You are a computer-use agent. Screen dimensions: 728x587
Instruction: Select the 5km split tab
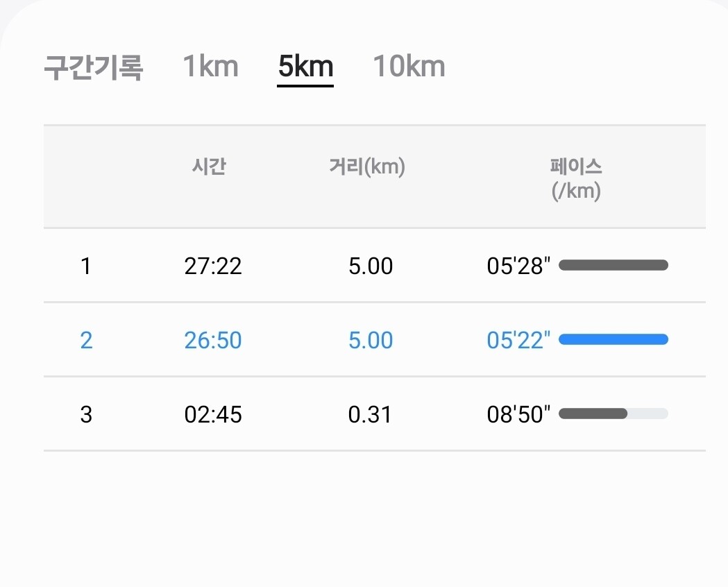coord(305,67)
